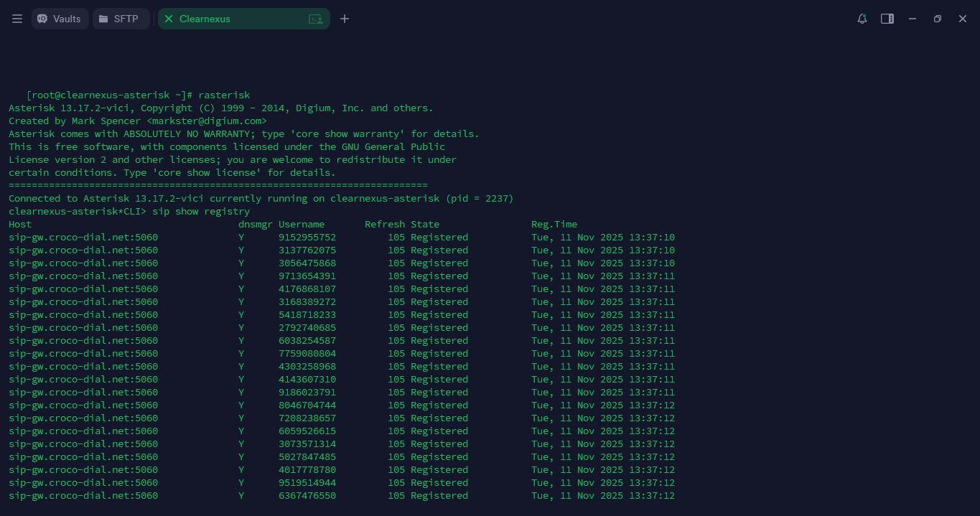Click the 'rasterisk' command at the prompt
This screenshot has height=516, width=980.
[224, 95]
